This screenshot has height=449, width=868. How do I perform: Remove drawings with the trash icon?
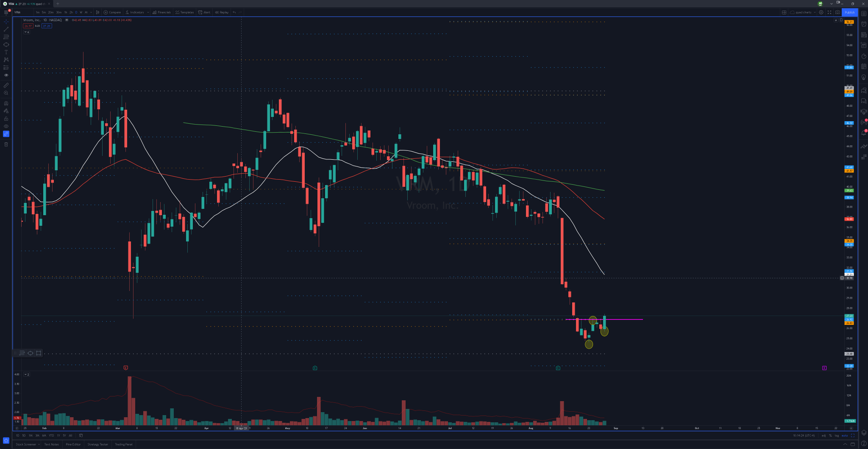click(6, 144)
